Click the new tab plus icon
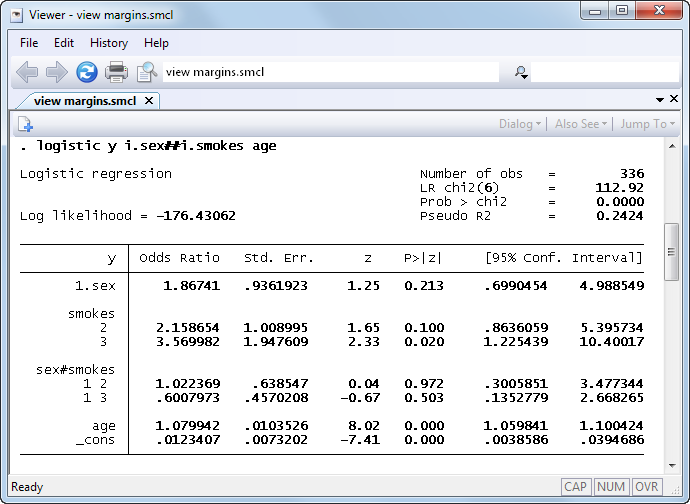The height and width of the screenshot is (504, 690). click(x=25, y=124)
